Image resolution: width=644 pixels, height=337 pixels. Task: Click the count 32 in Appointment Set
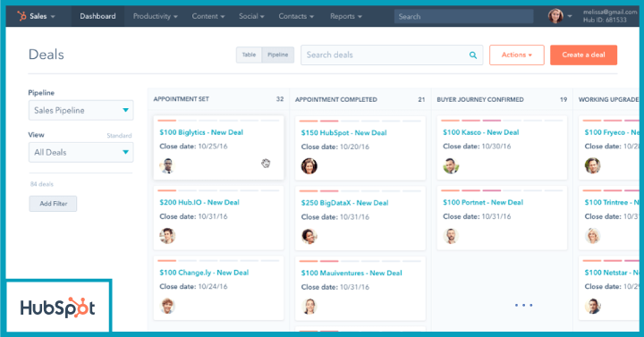280,99
